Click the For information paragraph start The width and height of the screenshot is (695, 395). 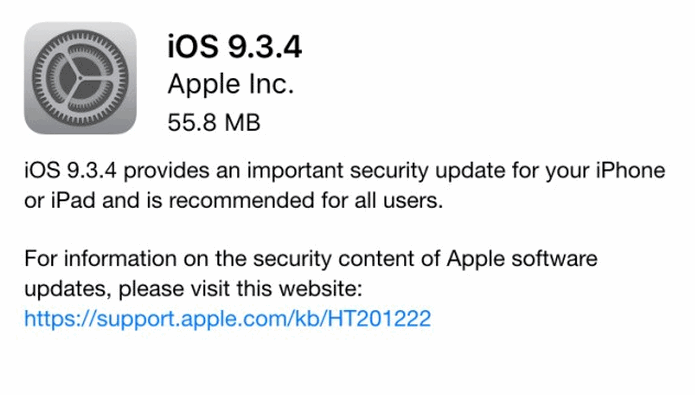point(101,259)
